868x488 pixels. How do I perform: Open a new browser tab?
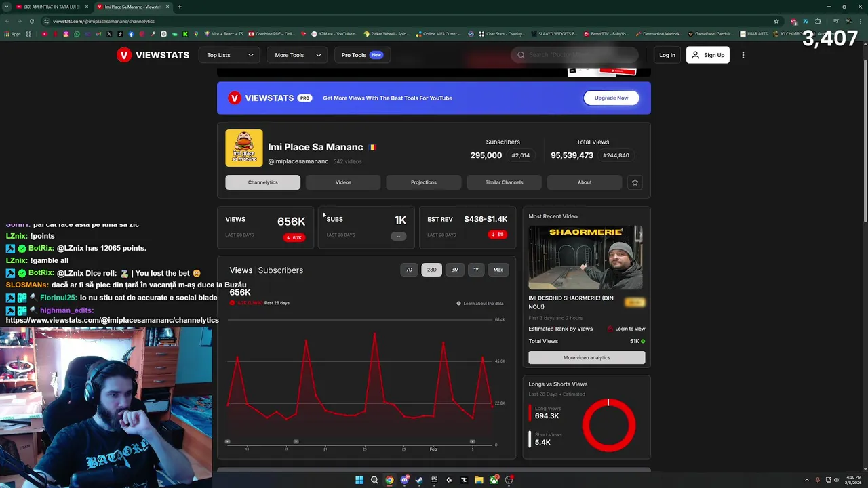point(179,7)
